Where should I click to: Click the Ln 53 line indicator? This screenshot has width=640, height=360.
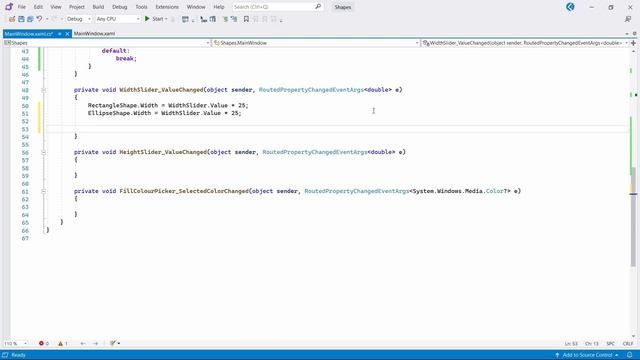tap(571, 344)
